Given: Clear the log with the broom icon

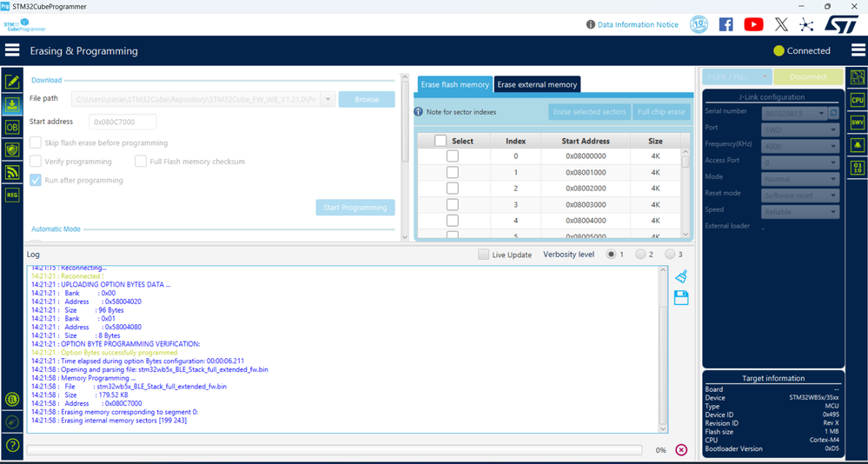Looking at the screenshot, I should coord(681,276).
